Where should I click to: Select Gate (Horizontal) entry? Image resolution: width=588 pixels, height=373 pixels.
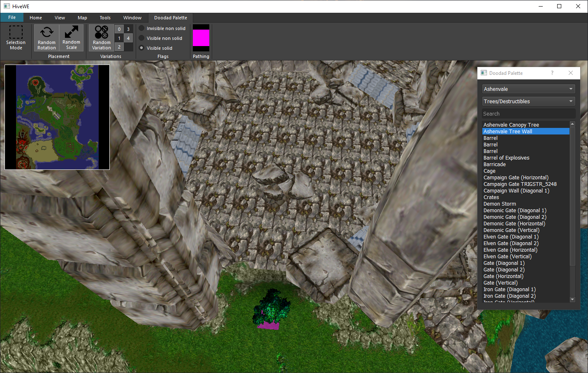coord(526,276)
